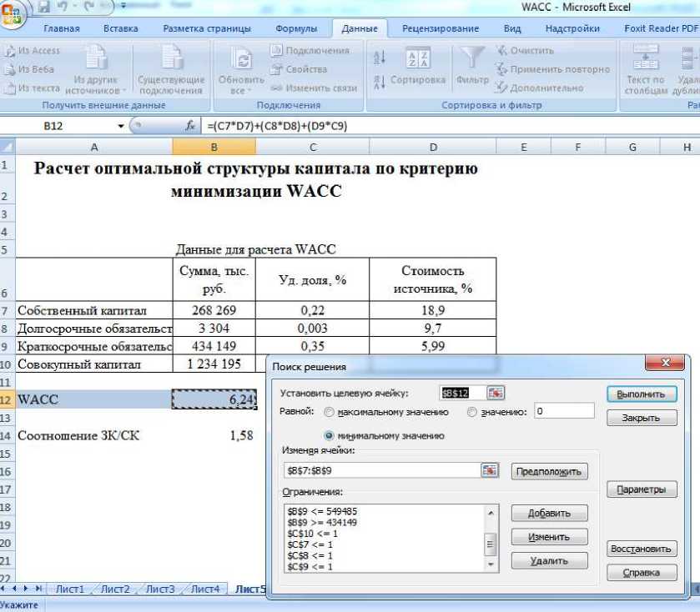
Task: Open the Сортировка sort dialog icon
Action: (x=417, y=60)
